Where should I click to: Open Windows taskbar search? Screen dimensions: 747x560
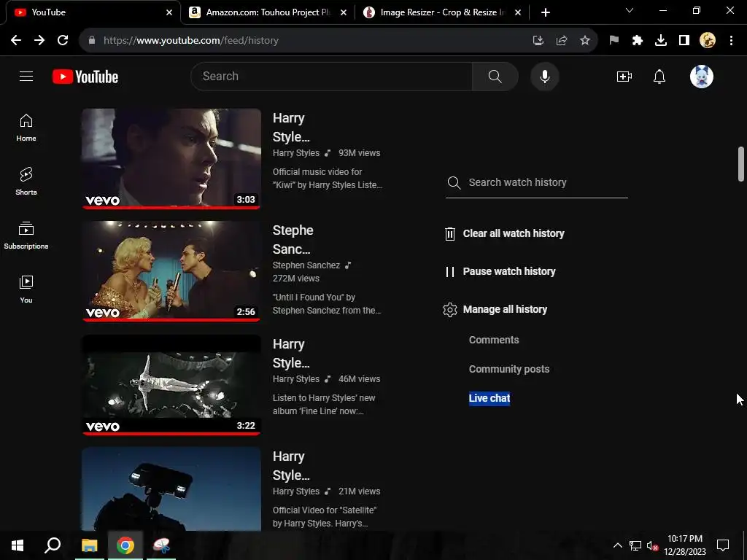(x=53, y=545)
